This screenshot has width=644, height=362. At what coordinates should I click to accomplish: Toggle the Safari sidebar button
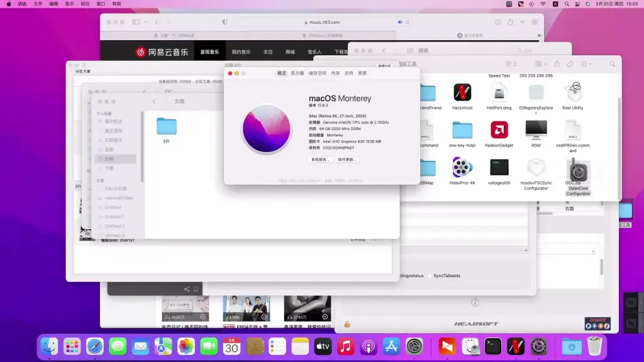point(136,22)
